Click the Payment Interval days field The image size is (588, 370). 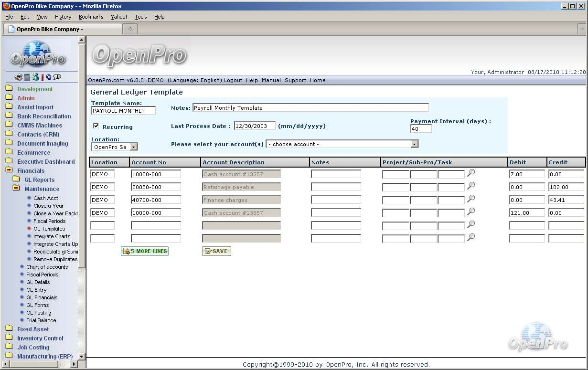tap(421, 129)
